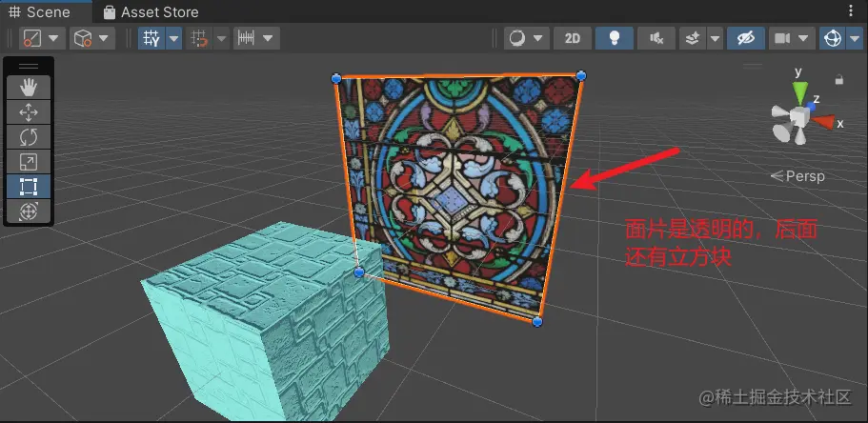Click the snap increment ruler icon
The image size is (868, 423).
click(x=246, y=38)
